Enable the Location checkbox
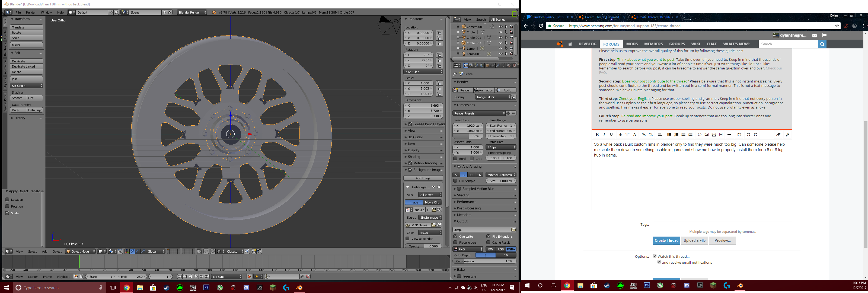 (7, 199)
